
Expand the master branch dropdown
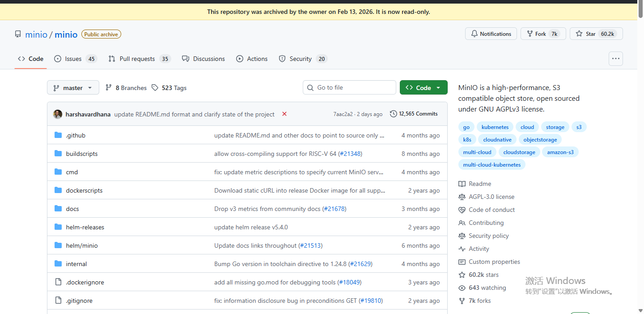(x=73, y=88)
